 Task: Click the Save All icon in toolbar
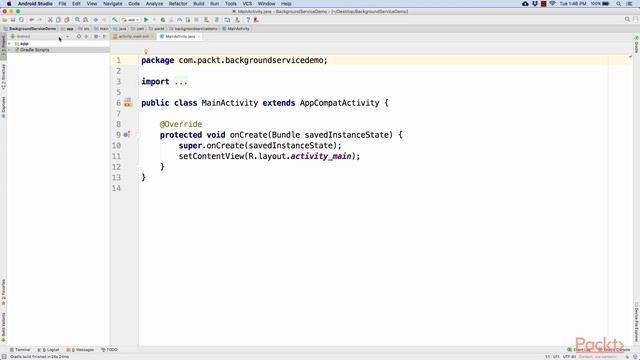click(x=13, y=20)
